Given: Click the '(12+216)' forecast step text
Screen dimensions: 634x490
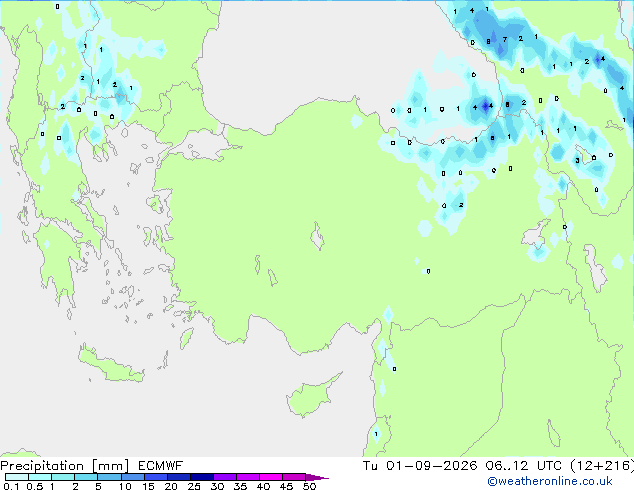Looking at the screenshot, I should (602, 466).
